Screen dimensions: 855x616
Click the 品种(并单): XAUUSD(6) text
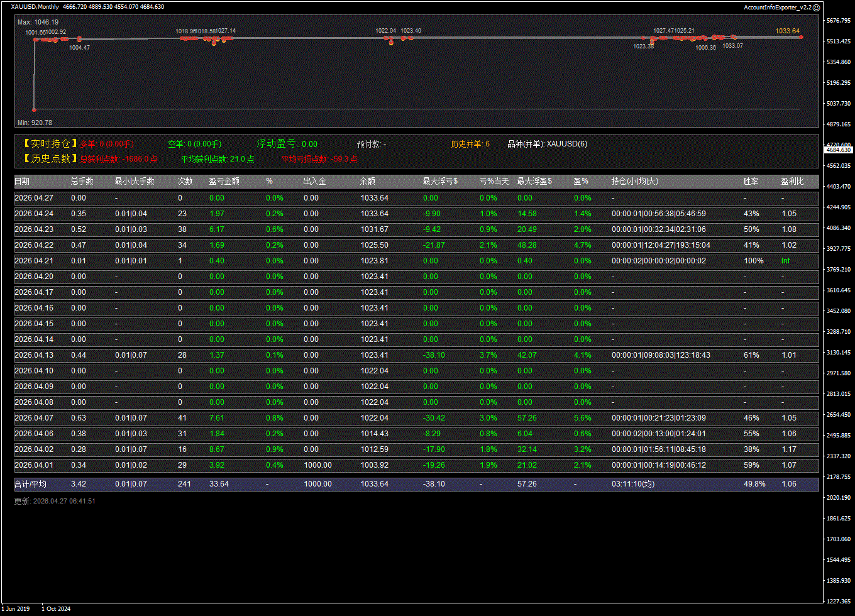pos(547,144)
